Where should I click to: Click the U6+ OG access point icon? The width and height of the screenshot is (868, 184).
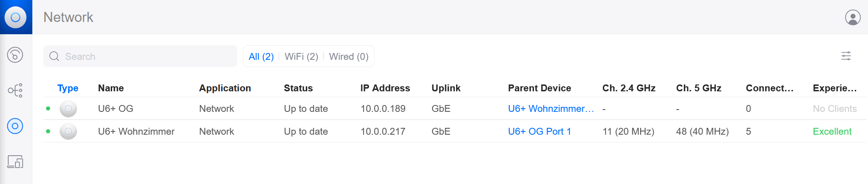[x=68, y=109]
